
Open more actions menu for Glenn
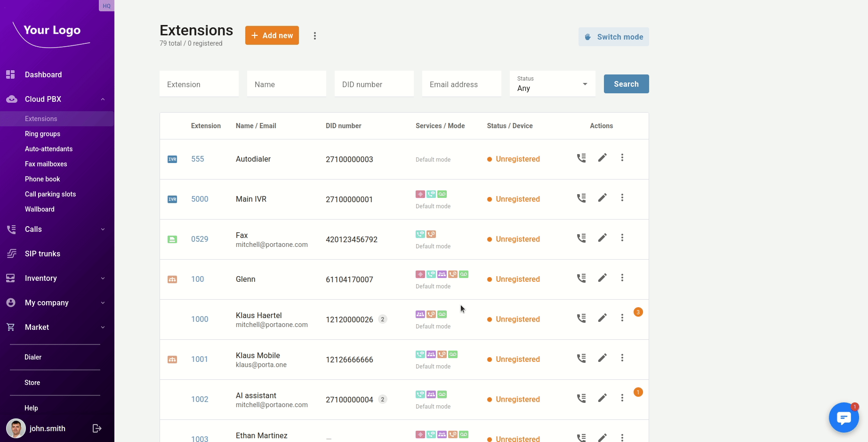(622, 278)
